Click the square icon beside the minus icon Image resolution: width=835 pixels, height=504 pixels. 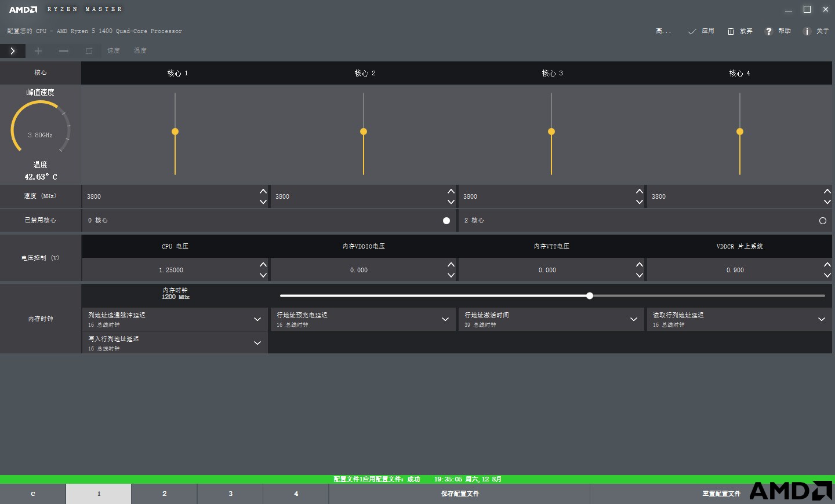coord(89,51)
